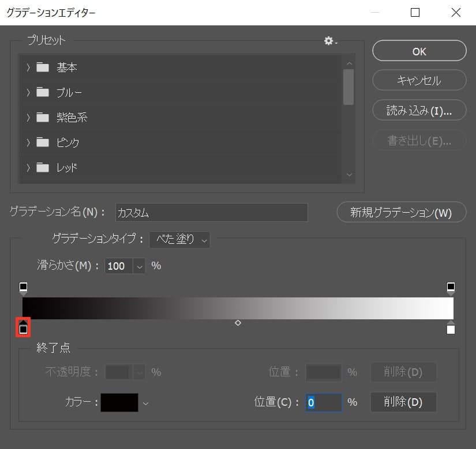Select the black color stop at left
This screenshot has height=449, width=476.
(x=24, y=327)
